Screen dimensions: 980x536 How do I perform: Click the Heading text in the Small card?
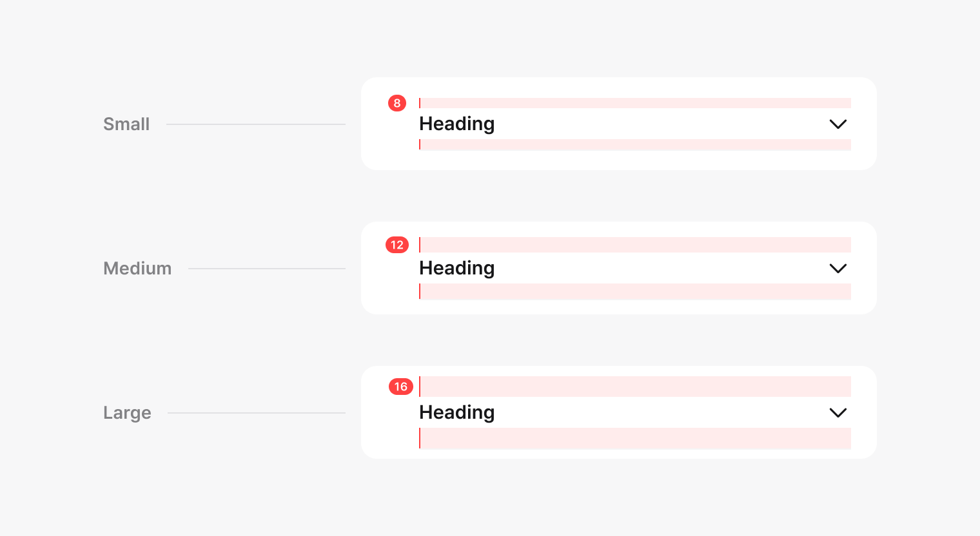pyautogui.click(x=456, y=124)
